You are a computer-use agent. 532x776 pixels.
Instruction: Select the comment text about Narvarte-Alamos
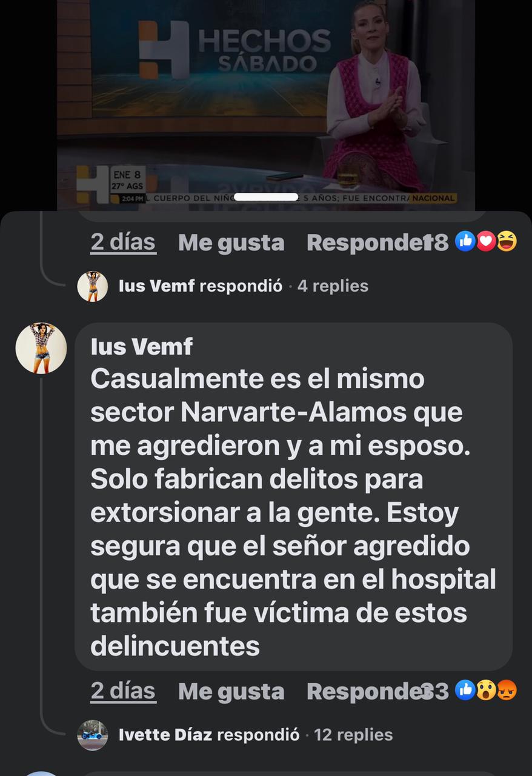pos(293,513)
